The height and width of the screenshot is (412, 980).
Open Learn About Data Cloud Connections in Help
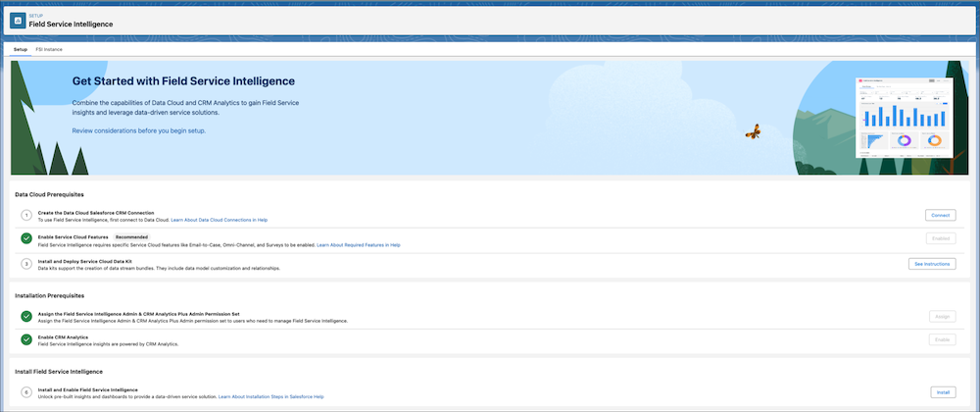pyautogui.click(x=219, y=221)
